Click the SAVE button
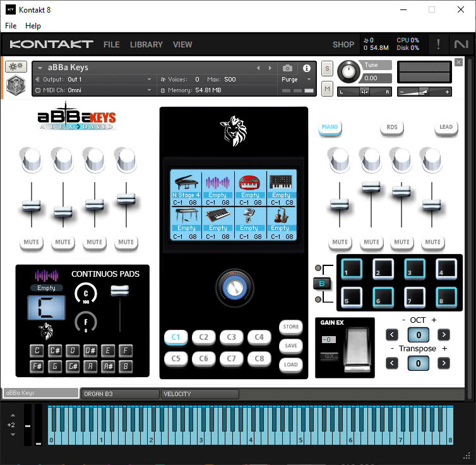 (291, 346)
